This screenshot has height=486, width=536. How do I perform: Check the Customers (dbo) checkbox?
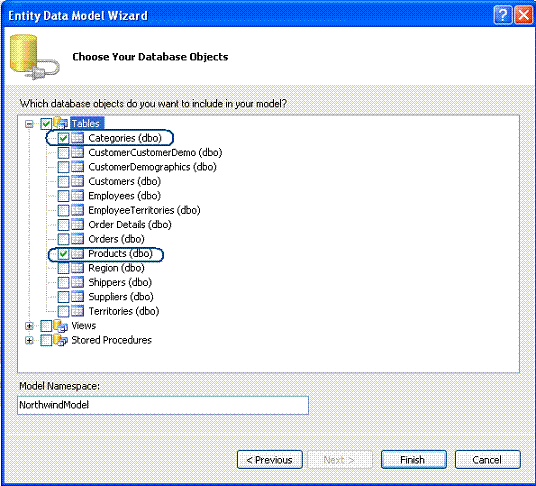[63, 181]
